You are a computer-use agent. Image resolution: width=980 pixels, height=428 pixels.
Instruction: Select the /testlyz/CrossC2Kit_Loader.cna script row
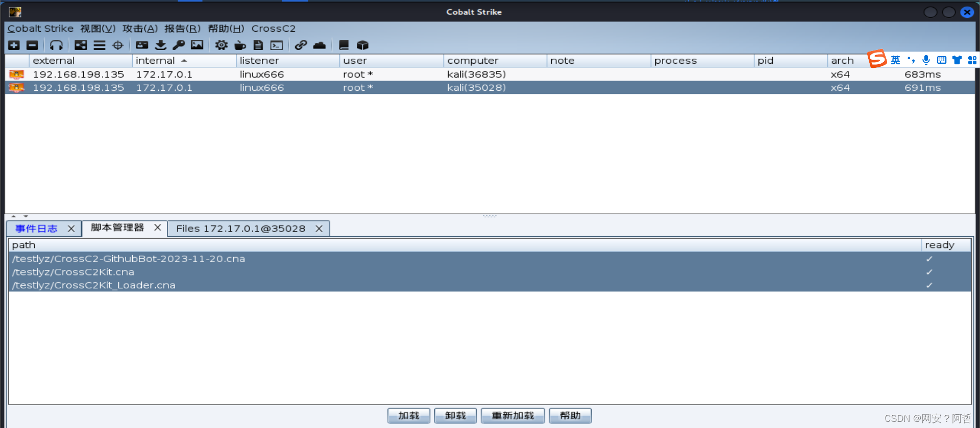[x=490, y=285]
